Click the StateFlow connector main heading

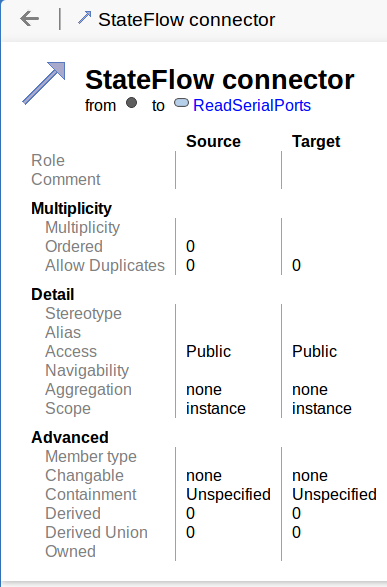coord(220,80)
